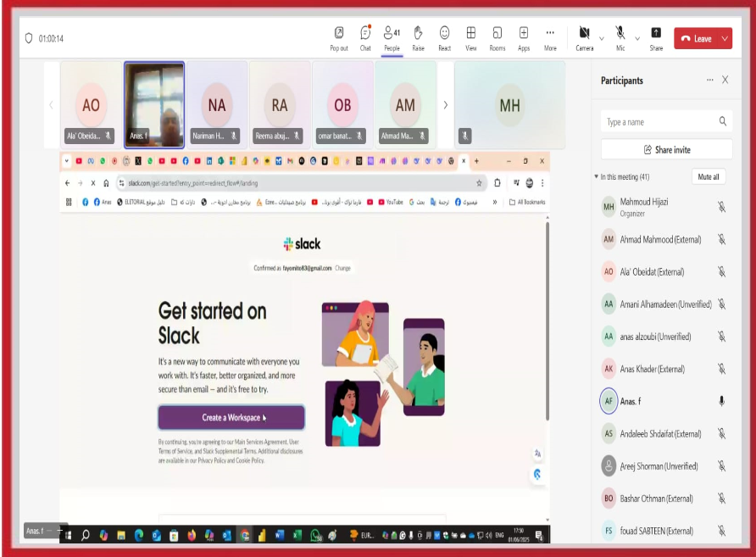Open the Mic options dropdown arrow

(x=637, y=39)
